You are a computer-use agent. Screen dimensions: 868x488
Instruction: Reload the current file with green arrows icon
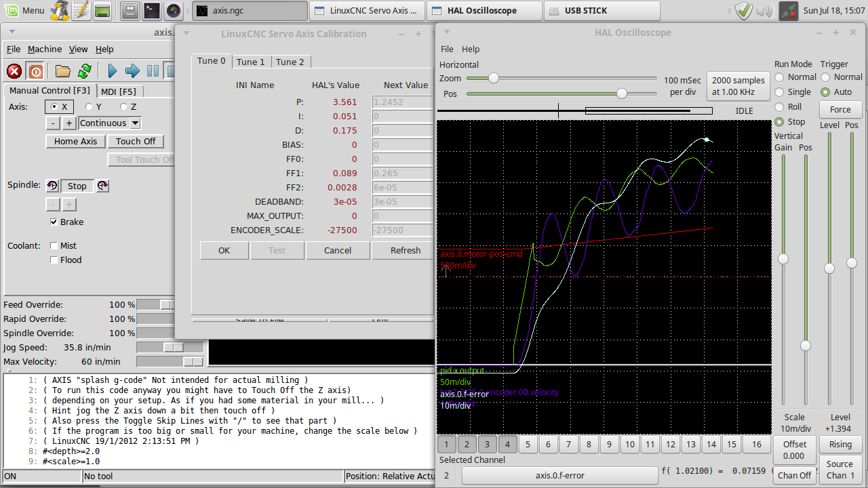click(85, 71)
